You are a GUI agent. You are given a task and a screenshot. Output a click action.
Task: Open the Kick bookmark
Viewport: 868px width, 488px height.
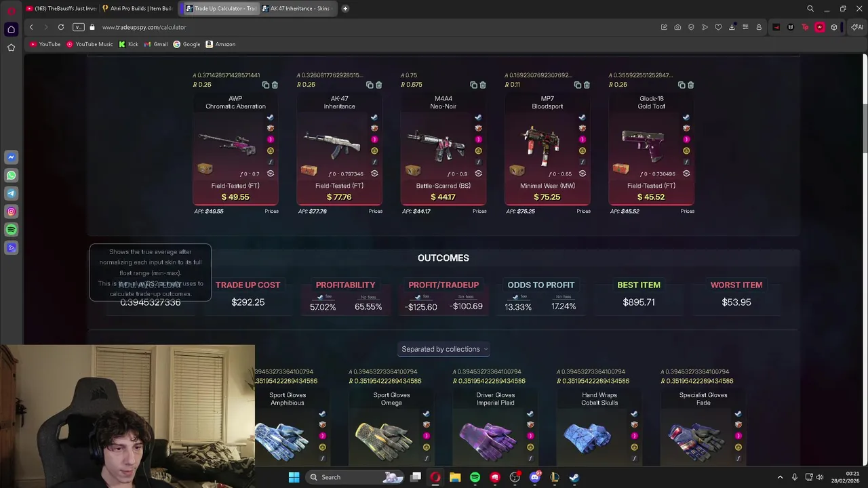point(128,44)
